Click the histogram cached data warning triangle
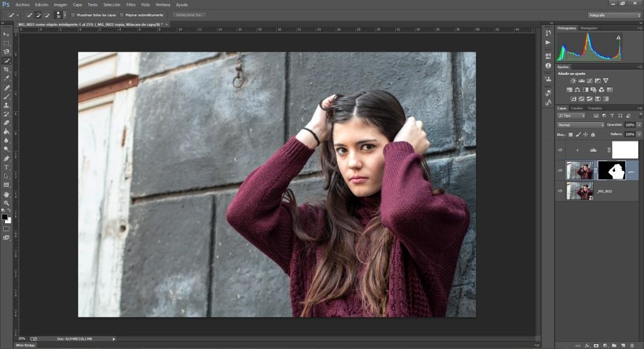 618,38
